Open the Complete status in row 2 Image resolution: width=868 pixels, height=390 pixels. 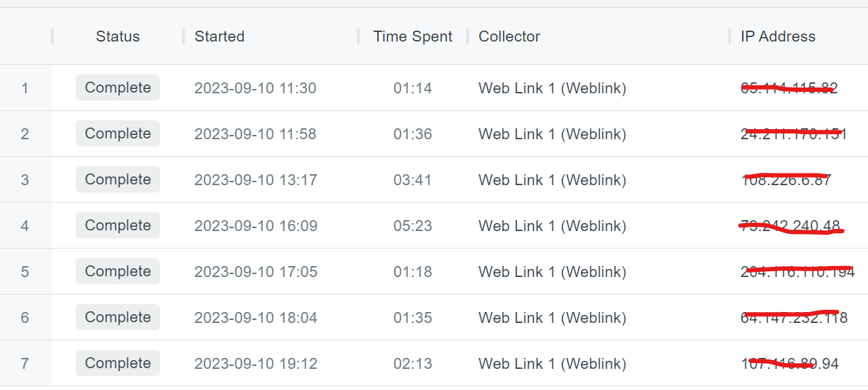117,133
